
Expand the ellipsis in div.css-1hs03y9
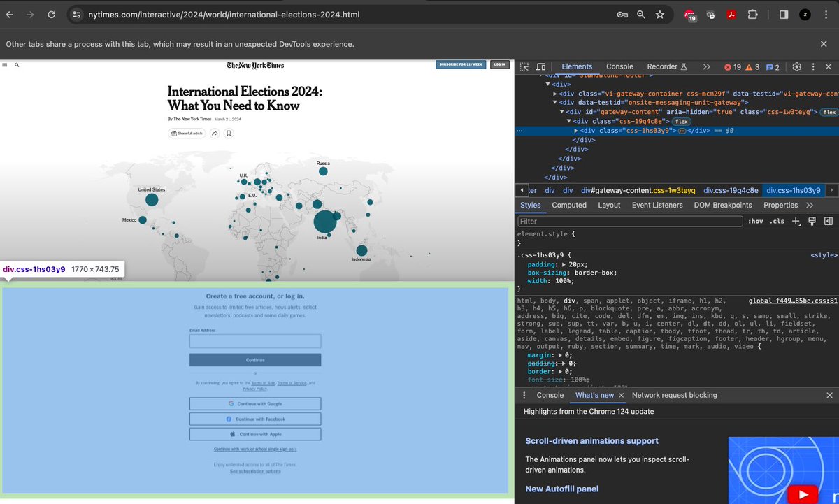pyautogui.click(x=682, y=131)
